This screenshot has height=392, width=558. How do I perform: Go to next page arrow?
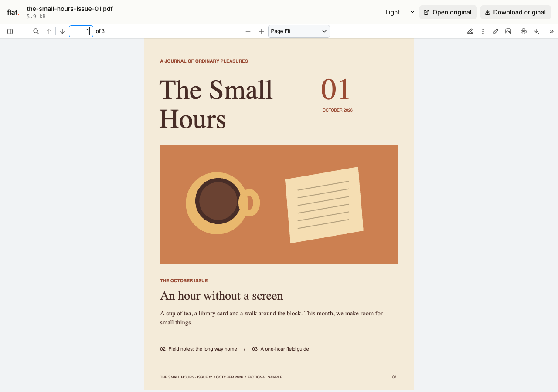click(62, 31)
